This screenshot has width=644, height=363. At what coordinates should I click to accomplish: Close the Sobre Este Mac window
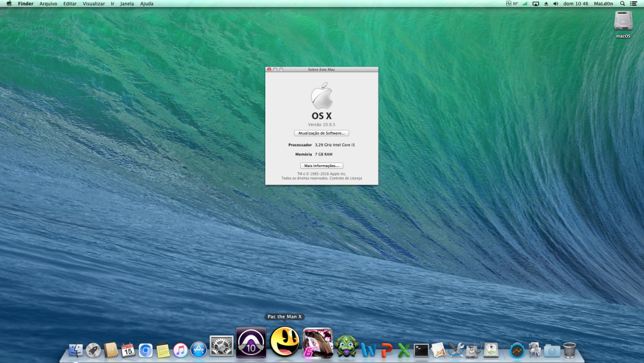pos(269,70)
